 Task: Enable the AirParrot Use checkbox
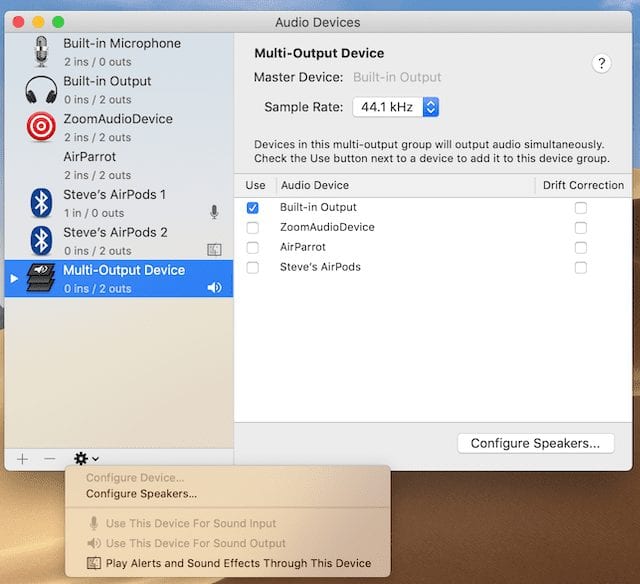253,248
